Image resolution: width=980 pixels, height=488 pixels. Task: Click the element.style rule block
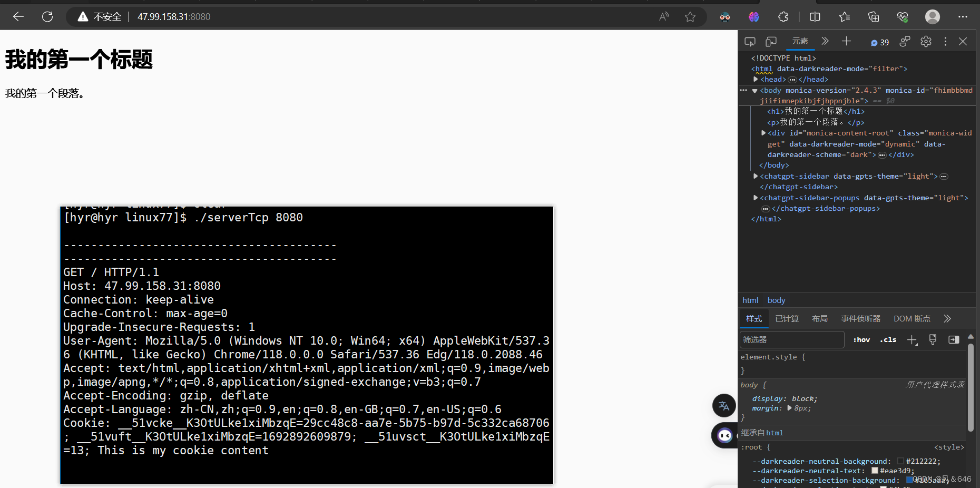852,364
